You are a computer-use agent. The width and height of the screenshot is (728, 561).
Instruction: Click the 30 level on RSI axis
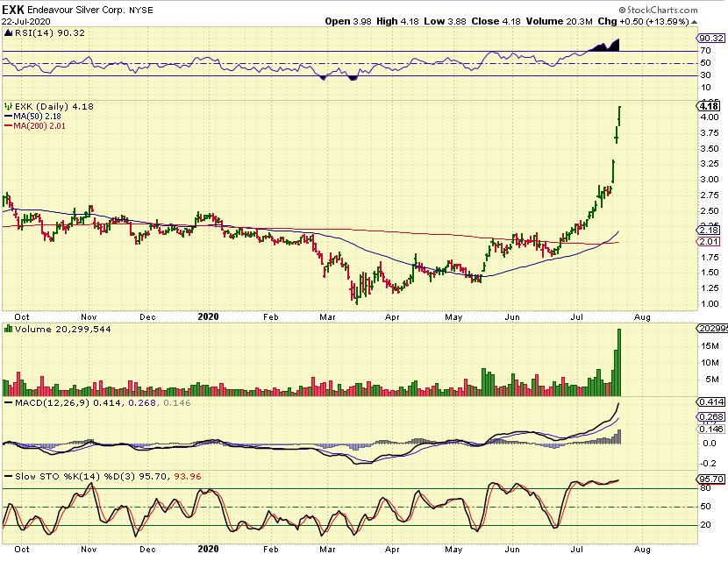(706, 75)
